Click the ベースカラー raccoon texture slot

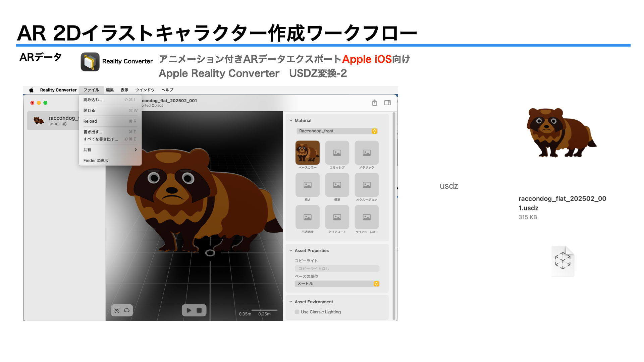click(307, 153)
